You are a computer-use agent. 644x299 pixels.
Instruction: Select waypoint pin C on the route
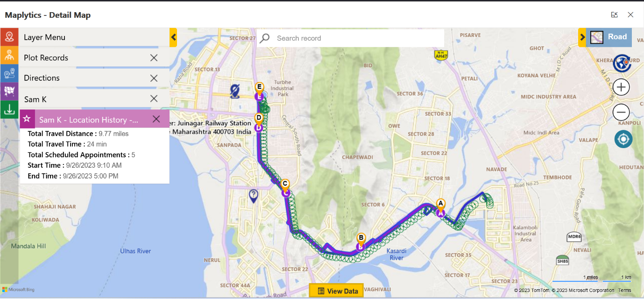pos(285,185)
